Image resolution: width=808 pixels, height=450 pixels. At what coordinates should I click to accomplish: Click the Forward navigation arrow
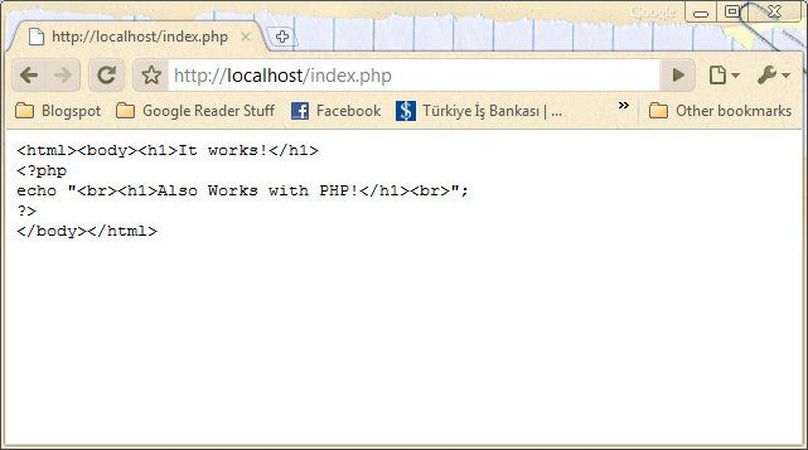[62, 75]
